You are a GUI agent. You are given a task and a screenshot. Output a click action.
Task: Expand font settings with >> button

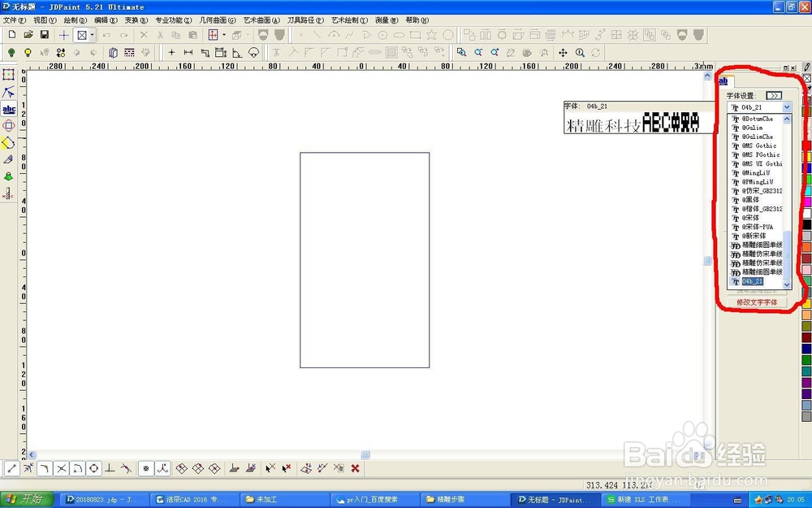point(774,96)
